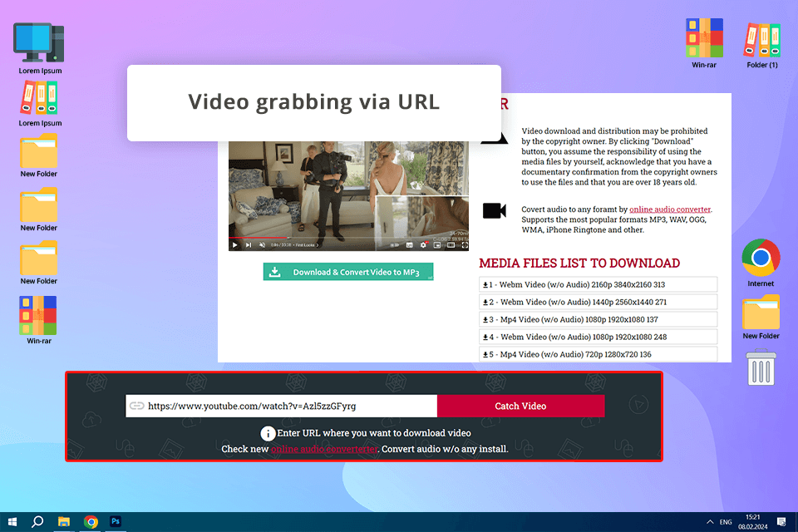
Task: Enable theater mode in video player
Action: point(451,245)
